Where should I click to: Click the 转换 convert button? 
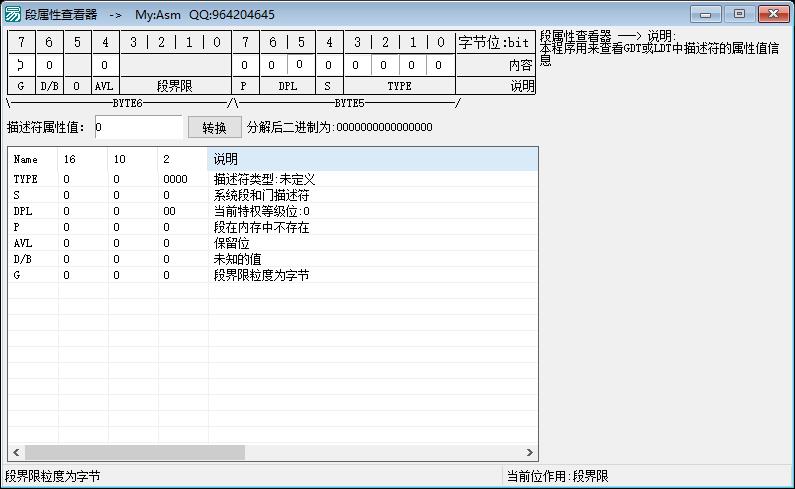pyautogui.click(x=214, y=128)
